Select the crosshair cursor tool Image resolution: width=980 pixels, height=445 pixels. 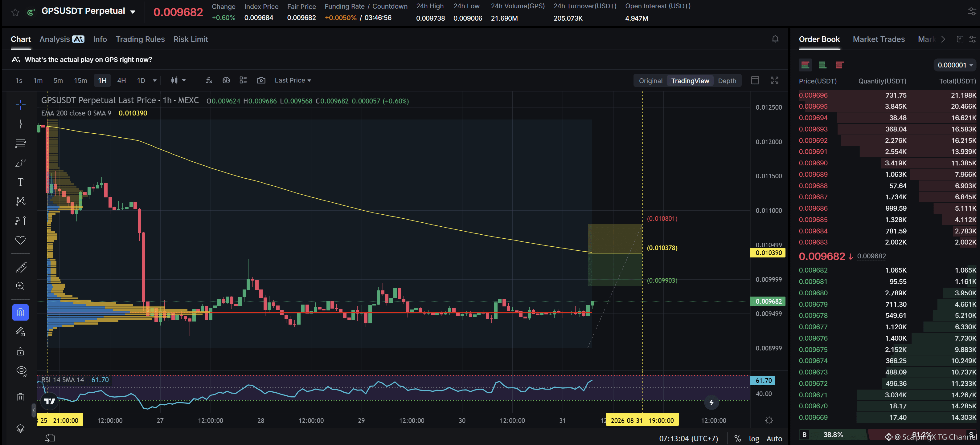21,104
